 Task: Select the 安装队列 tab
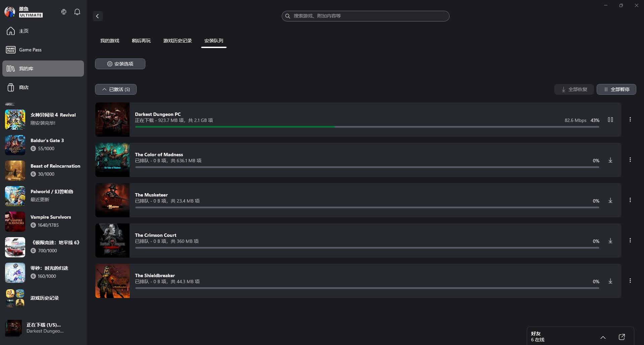[214, 41]
